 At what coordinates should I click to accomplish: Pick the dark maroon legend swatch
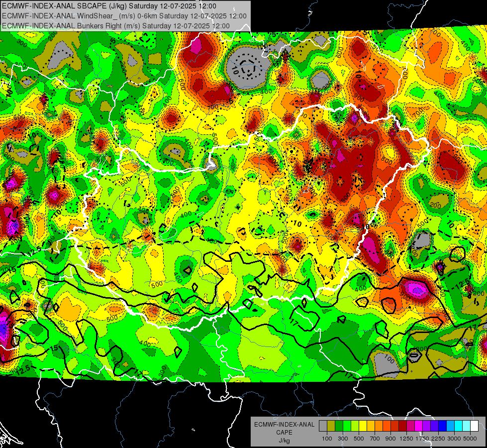tap(402, 426)
